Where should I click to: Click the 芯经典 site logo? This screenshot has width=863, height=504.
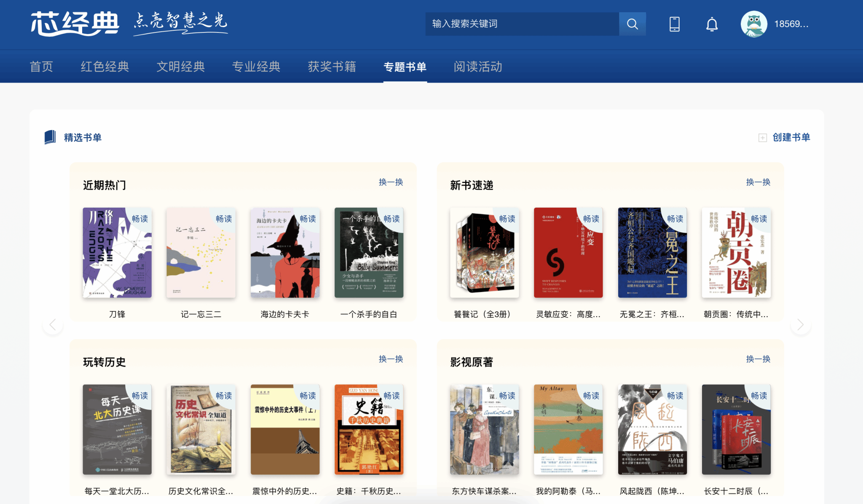pyautogui.click(x=75, y=24)
